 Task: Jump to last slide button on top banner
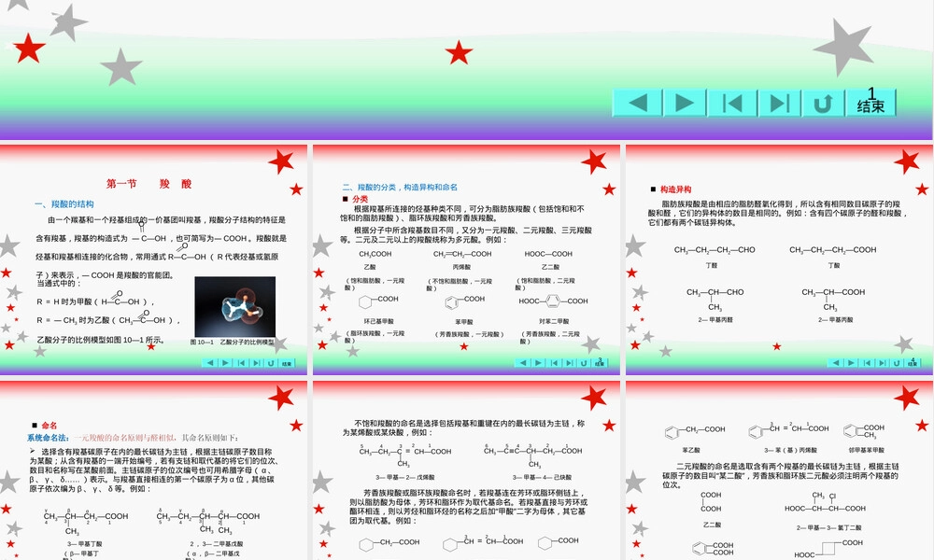click(779, 103)
